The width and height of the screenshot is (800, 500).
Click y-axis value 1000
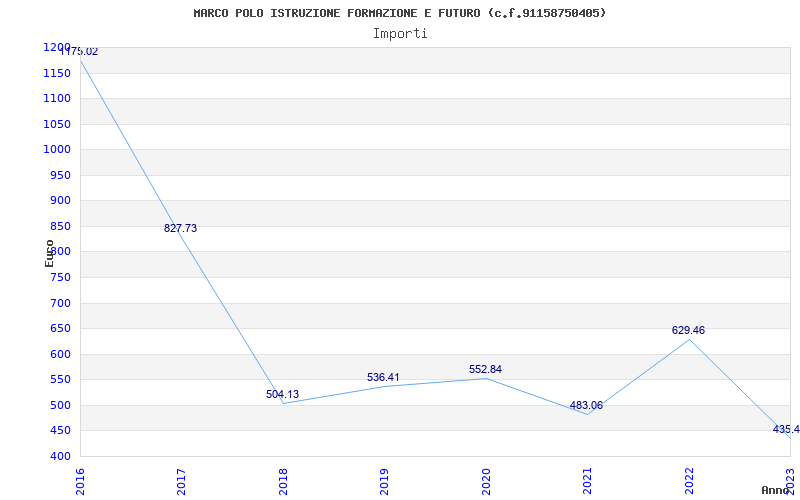(57, 149)
